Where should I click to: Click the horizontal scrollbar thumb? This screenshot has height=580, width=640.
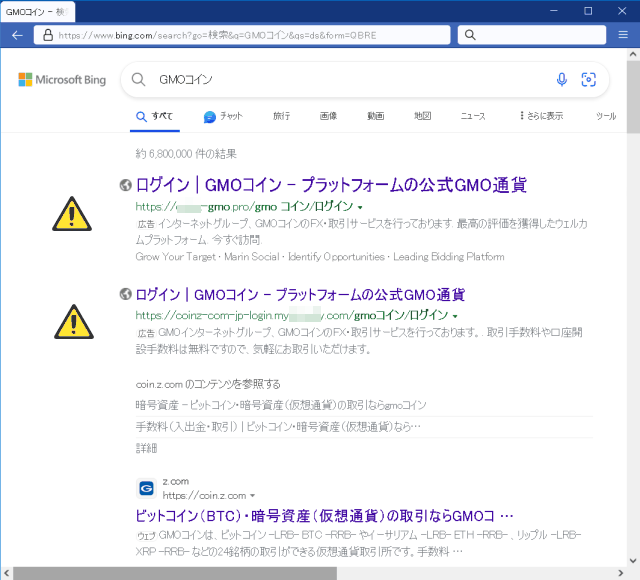tap(175, 573)
